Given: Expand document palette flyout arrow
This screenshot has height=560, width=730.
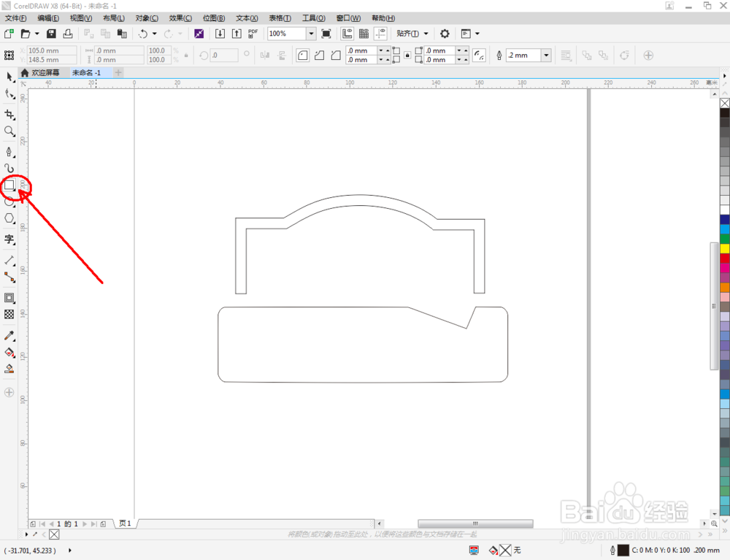Looking at the screenshot, I should pyautogui.click(x=26, y=534).
